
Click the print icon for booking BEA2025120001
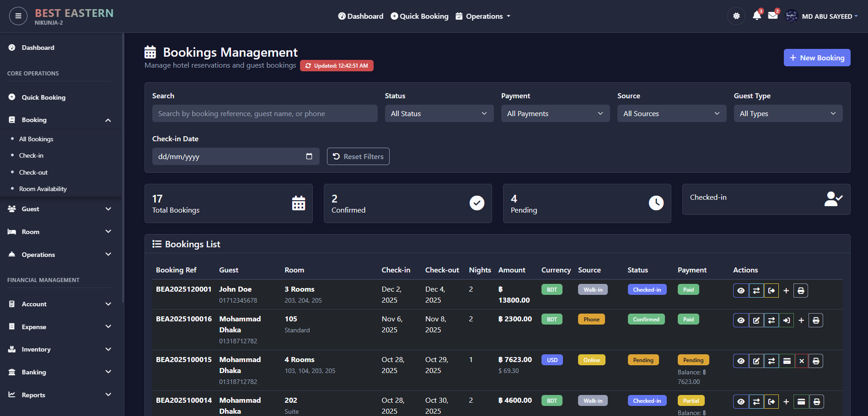click(x=801, y=291)
